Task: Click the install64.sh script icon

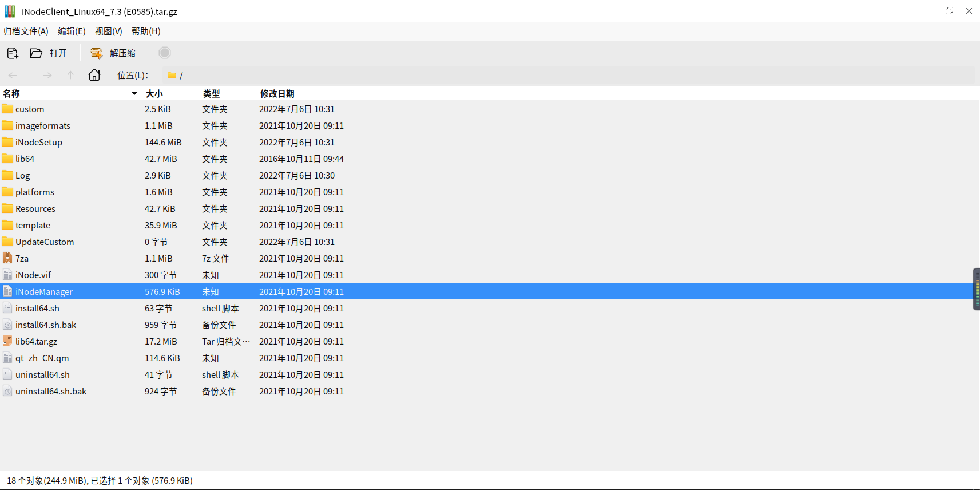Action: click(7, 308)
